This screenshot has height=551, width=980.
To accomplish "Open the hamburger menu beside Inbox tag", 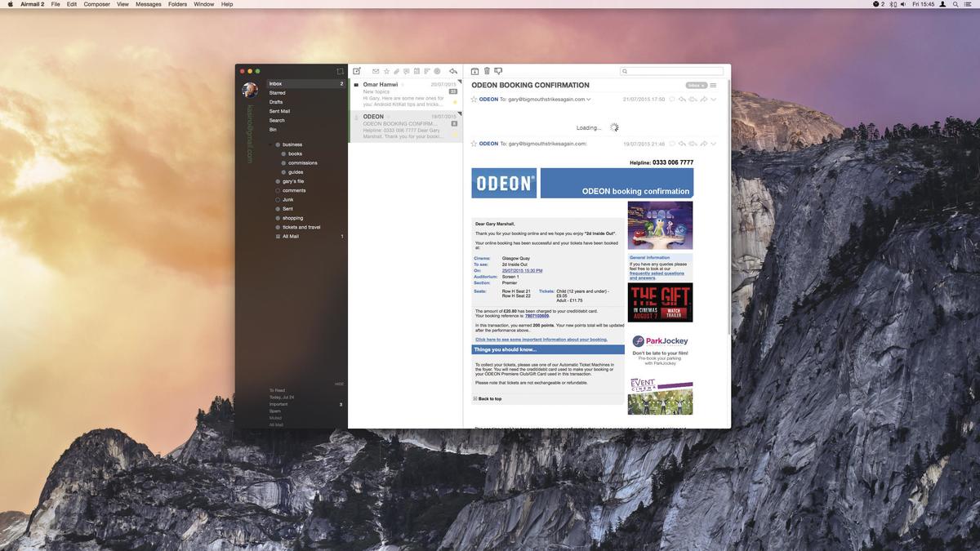I will pos(713,85).
